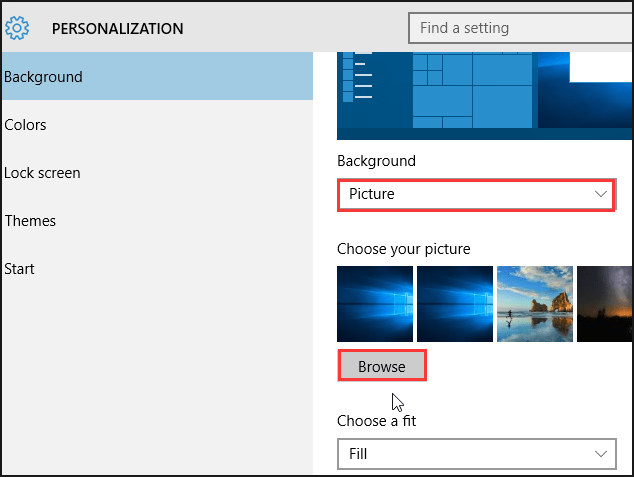Open the Background type dropdown showing Picture

tap(475, 194)
